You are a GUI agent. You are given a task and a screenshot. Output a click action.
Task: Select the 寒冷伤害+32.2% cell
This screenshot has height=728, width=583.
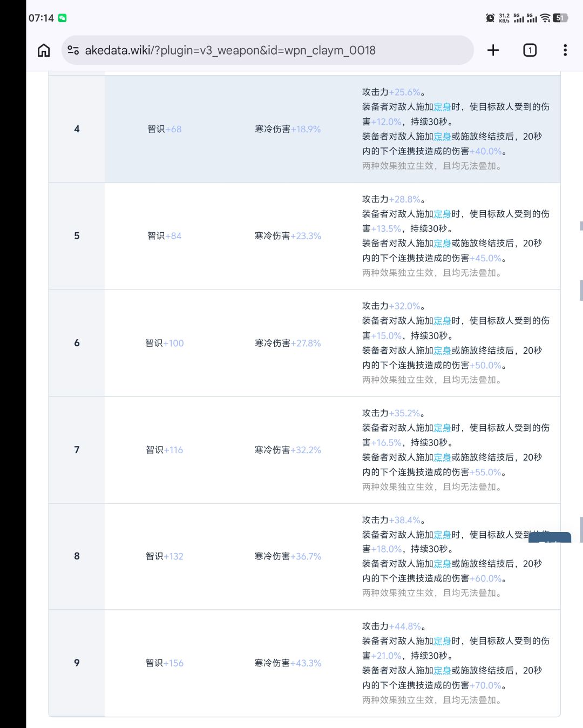(x=288, y=450)
